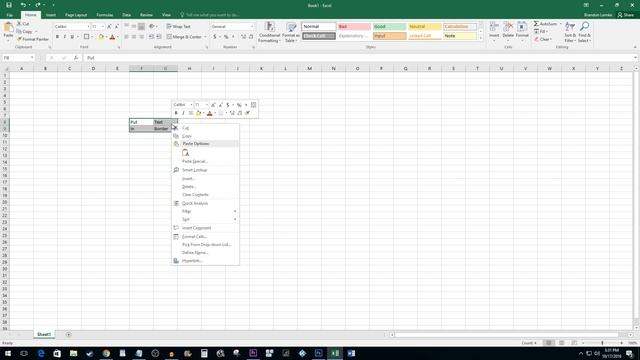
Task: Apply ribbon percent style
Action: 226,37
